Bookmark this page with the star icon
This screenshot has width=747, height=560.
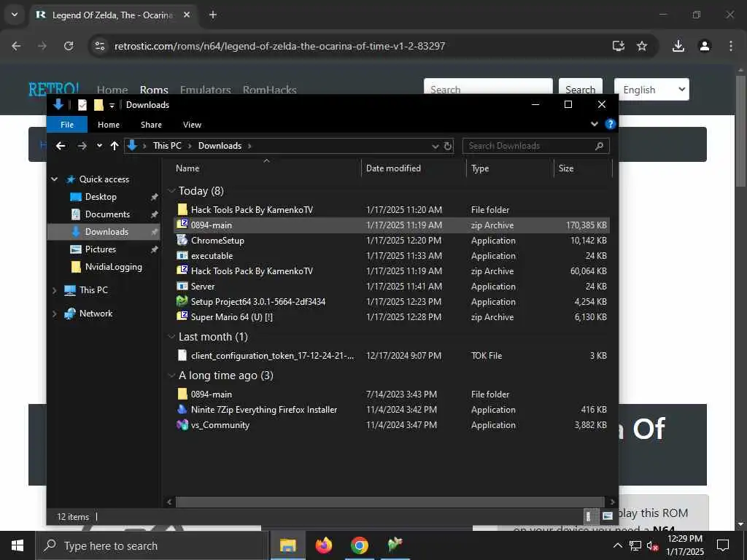click(642, 46)
